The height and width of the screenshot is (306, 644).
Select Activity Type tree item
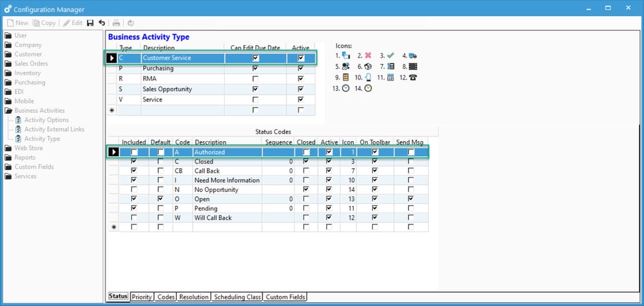(x=42, y=139)
